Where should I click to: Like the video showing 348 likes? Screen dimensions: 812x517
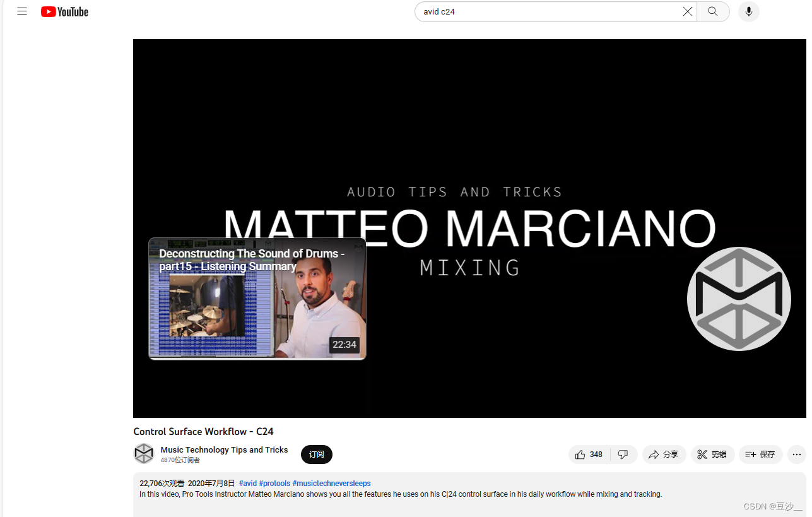point(589,455)
